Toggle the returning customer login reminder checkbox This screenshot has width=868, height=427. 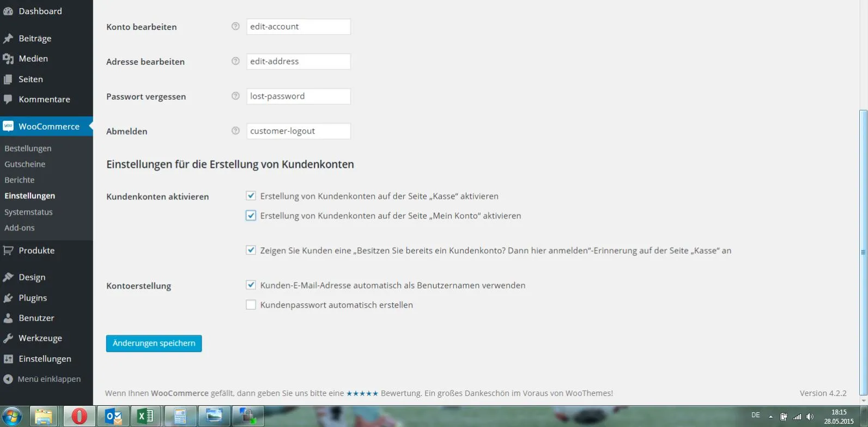pyautogui.click(x=251, y=251)
